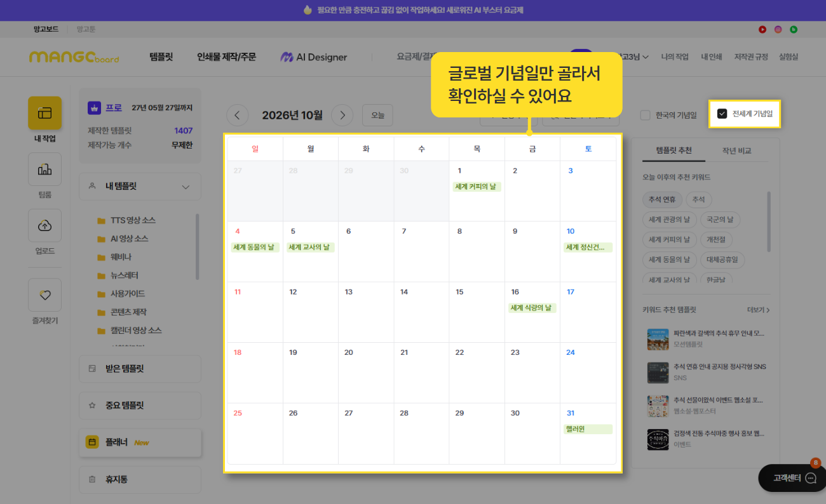The image size is (826, 504).
Task: Click the 받은 템플릿 inbox icon
Action: pos(92,368)
